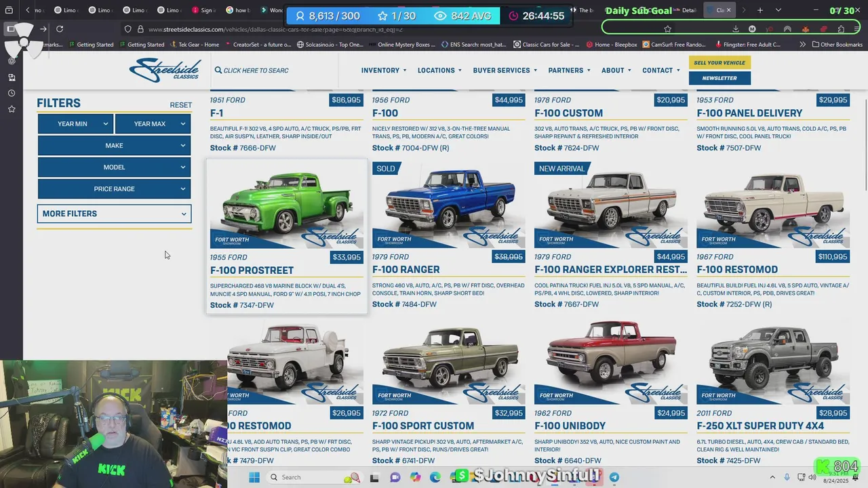Image resolution: width=868 pixels, height=488 pixels.
Task: Open Microsoft Edge from the taskbar
Action: click(x=435, y=477)
